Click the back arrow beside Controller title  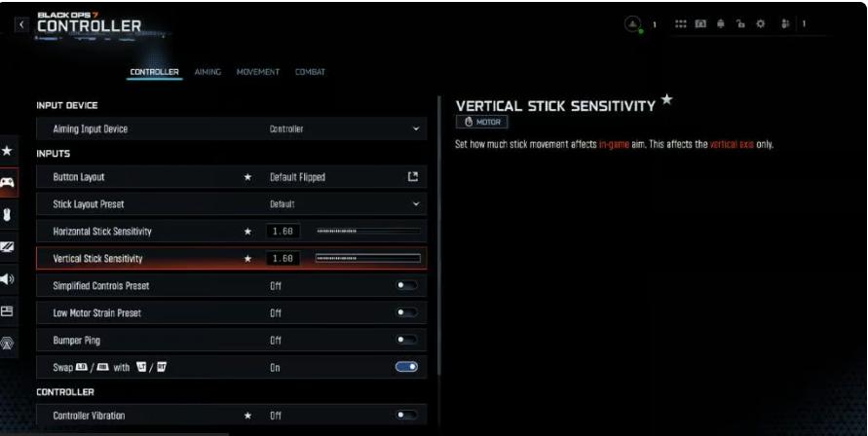[21, 23]
